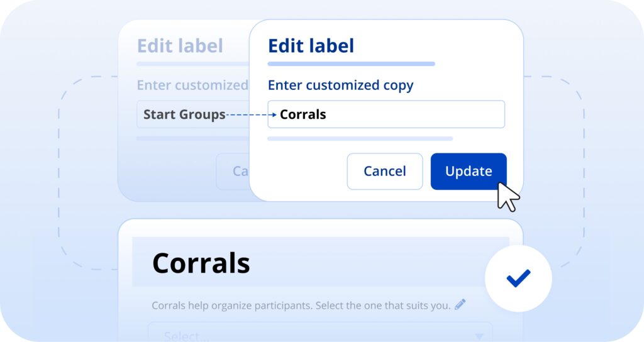This screenshot has width=644, height=342.
Task: Click the front dialog's Edit label title
Action: [311, 46]
